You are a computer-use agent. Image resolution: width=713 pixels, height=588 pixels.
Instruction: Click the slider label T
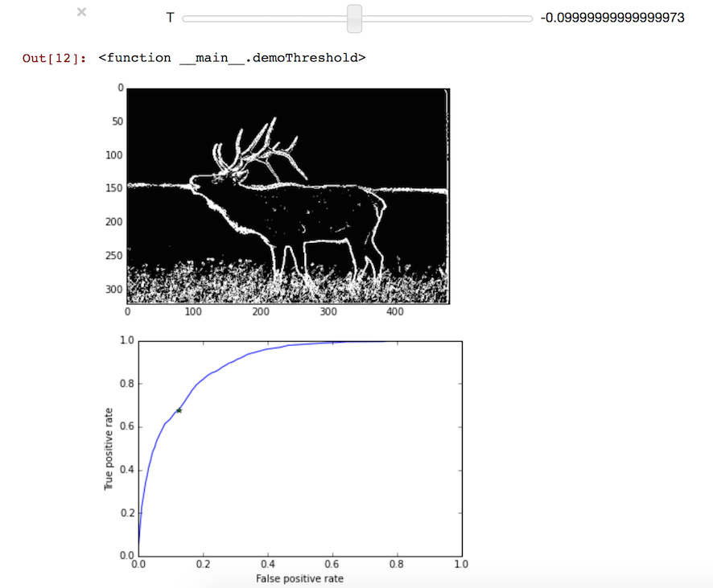point(170,18)
